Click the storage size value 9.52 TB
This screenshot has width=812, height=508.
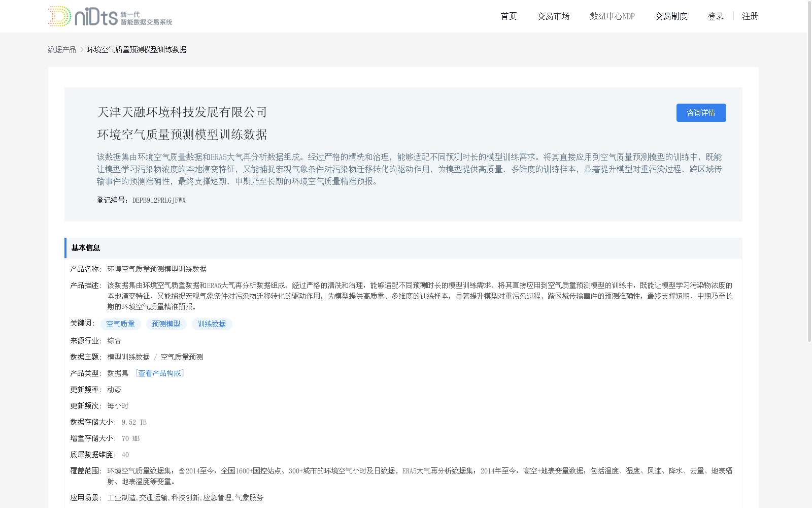tap(134, 422)
